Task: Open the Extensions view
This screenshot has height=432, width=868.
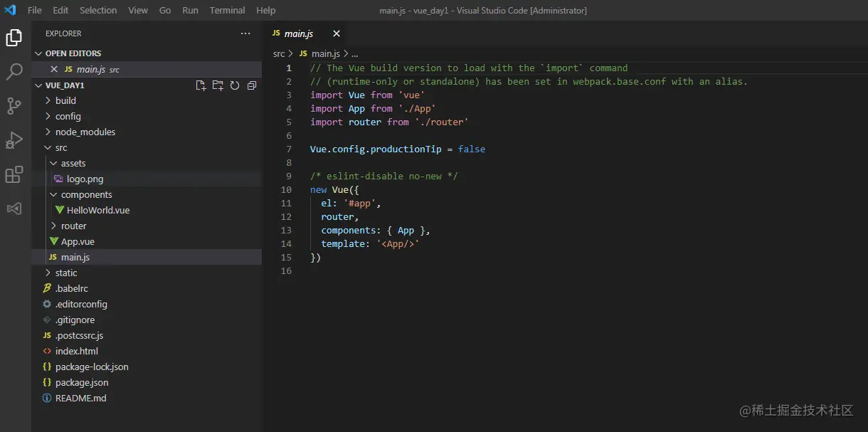Action: click(x=14, y=174)
